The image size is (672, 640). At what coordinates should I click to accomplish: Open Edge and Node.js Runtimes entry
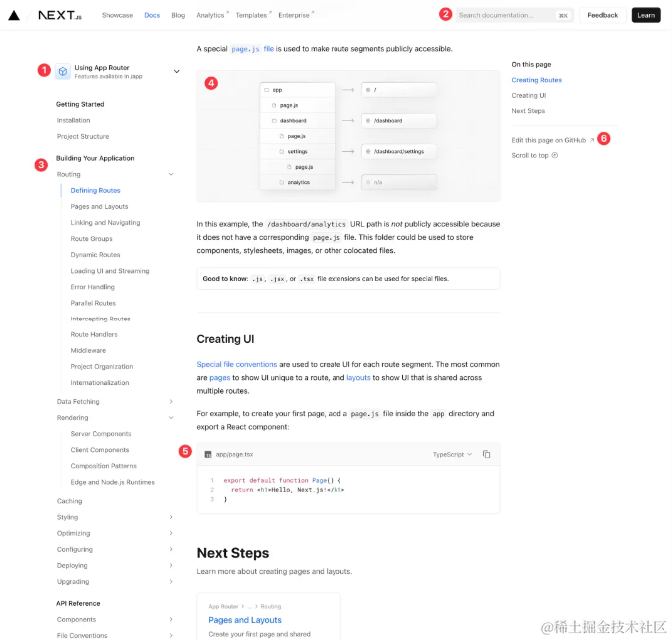[x=112, y=482]
